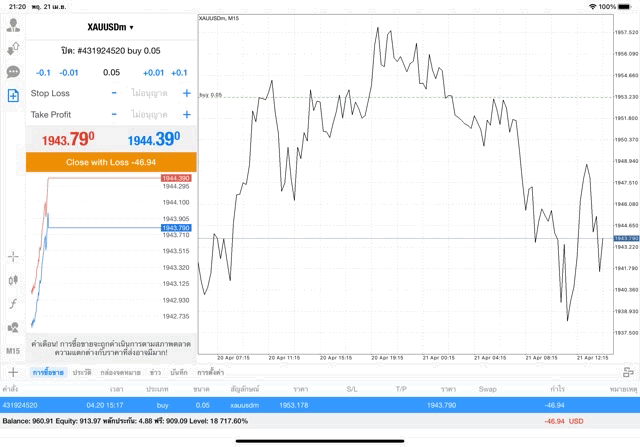Click open price 1953.178 cell
This screenshot has height=447, width=640.
[x=293, y=405]
